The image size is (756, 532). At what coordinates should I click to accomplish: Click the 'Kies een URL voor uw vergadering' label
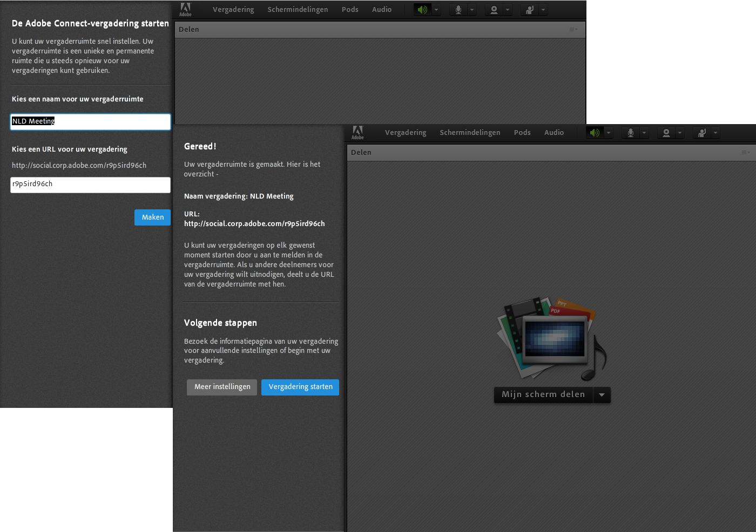[70, 149]
